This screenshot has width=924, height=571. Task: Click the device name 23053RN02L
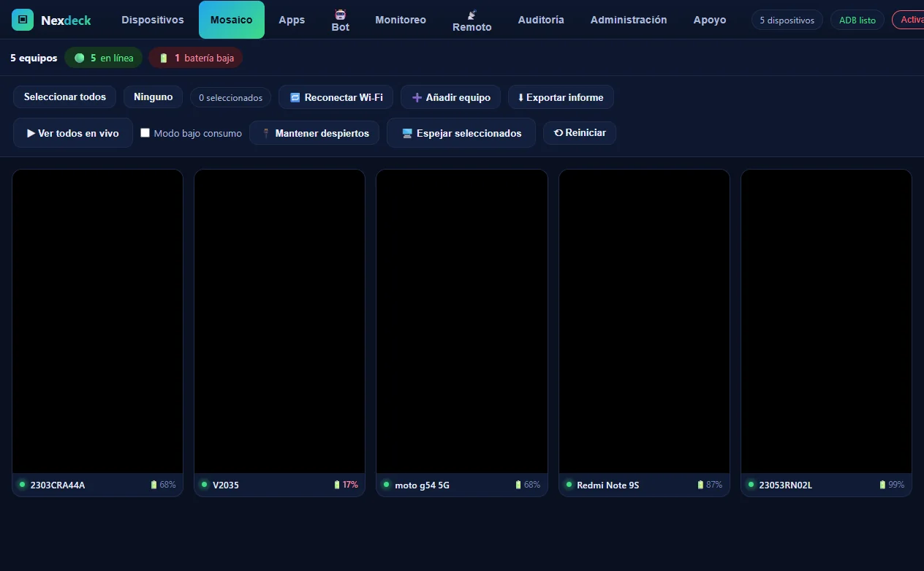(786, 485)
